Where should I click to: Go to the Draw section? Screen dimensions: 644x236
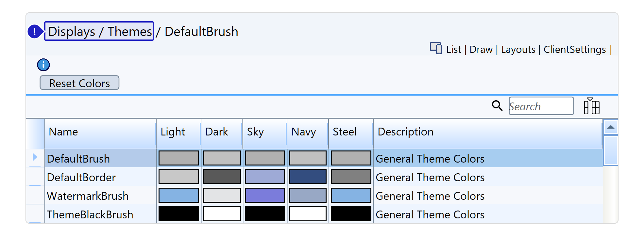[481, 50]
